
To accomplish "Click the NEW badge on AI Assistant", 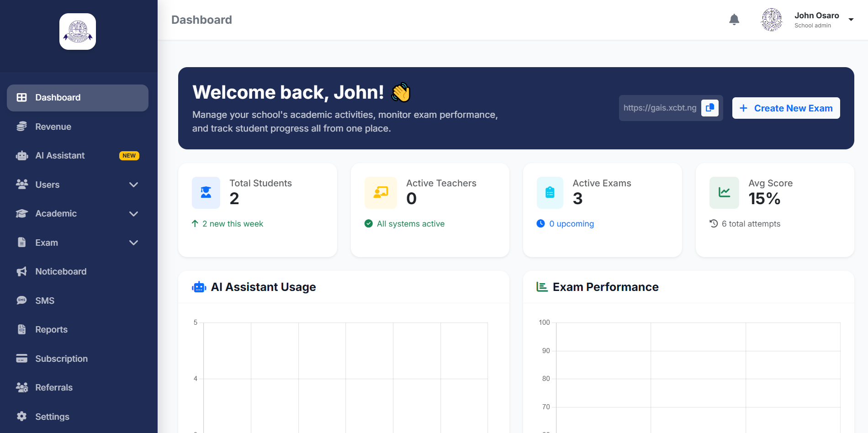I will tap(129, 156).
